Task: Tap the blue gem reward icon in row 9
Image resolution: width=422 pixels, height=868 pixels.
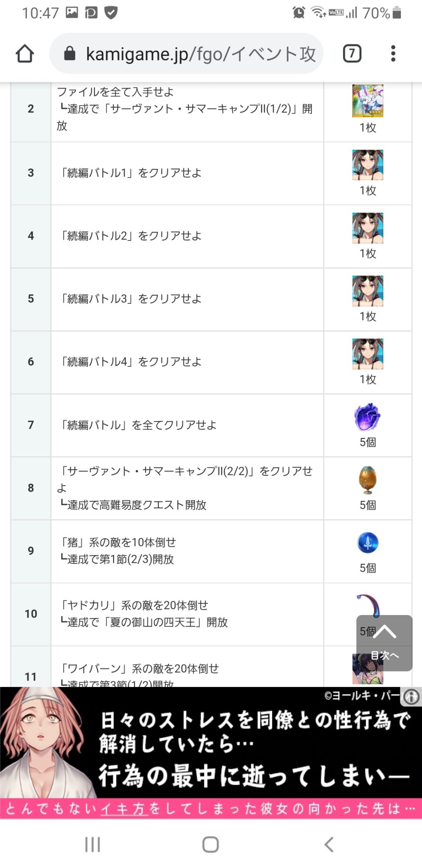Action: (x=367, y=543)
